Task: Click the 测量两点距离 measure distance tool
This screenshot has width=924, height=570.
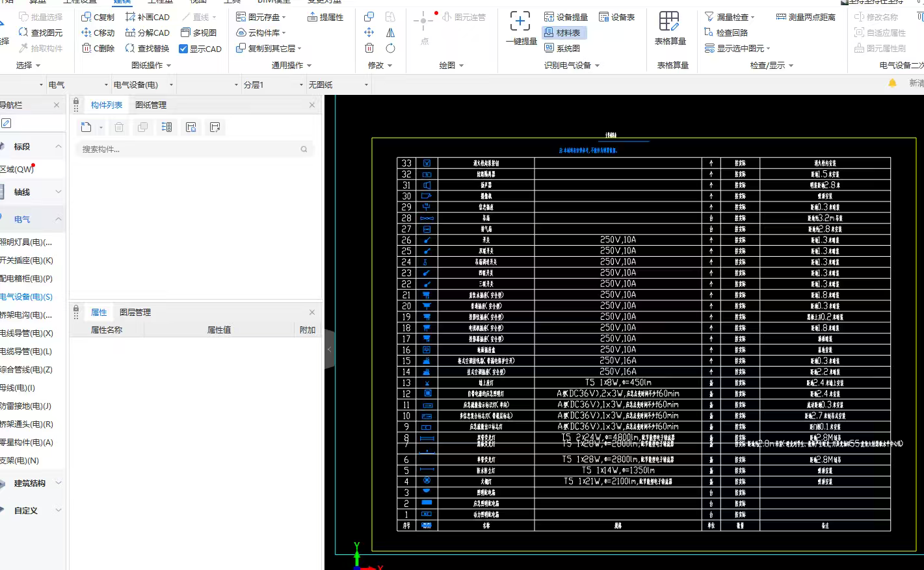Action: click(x=806, y=17)
